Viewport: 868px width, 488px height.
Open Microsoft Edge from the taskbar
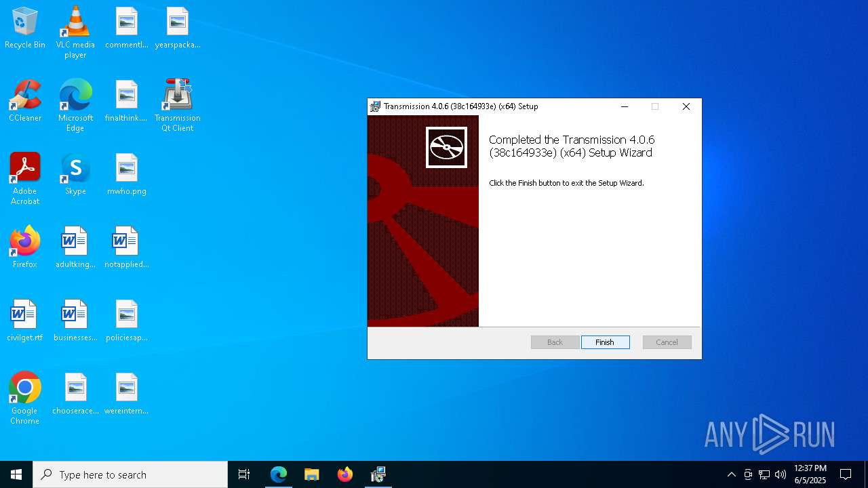tap(279, 474)
